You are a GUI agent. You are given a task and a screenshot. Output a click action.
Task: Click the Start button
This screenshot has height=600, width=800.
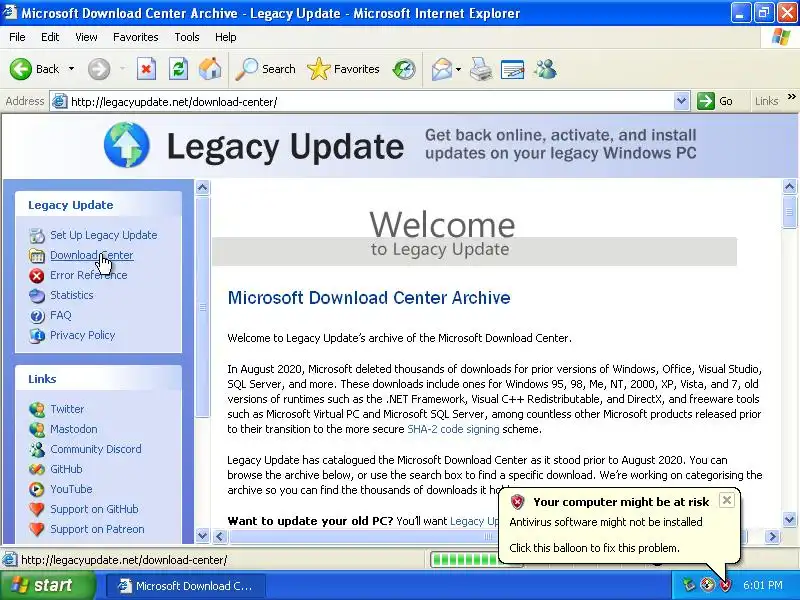click(47, 585)
